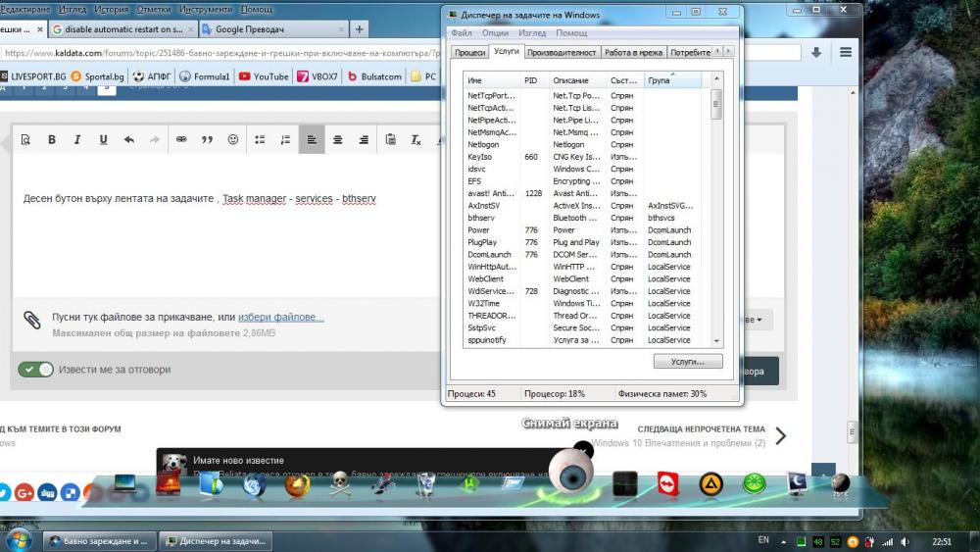The width and height of the screenshot is (980, 552).
Task: Open the Помощ menu in Task Manager
Action: coord(571,33)
